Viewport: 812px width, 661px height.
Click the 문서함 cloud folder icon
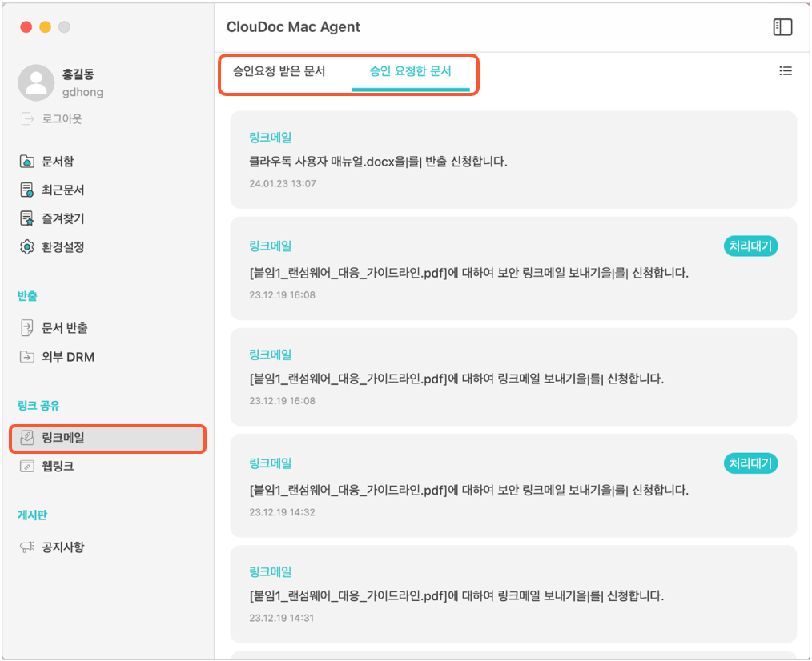click(27, 161)
